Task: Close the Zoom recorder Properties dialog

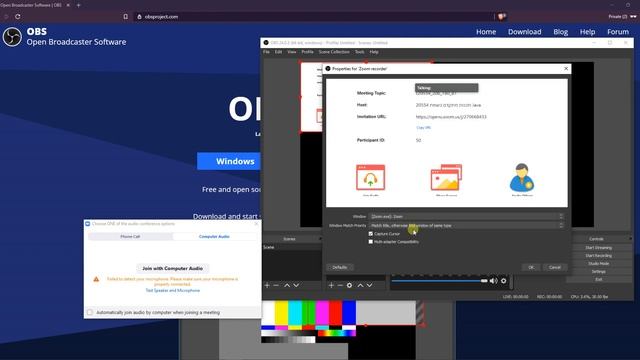Action: tap(566, 69)
